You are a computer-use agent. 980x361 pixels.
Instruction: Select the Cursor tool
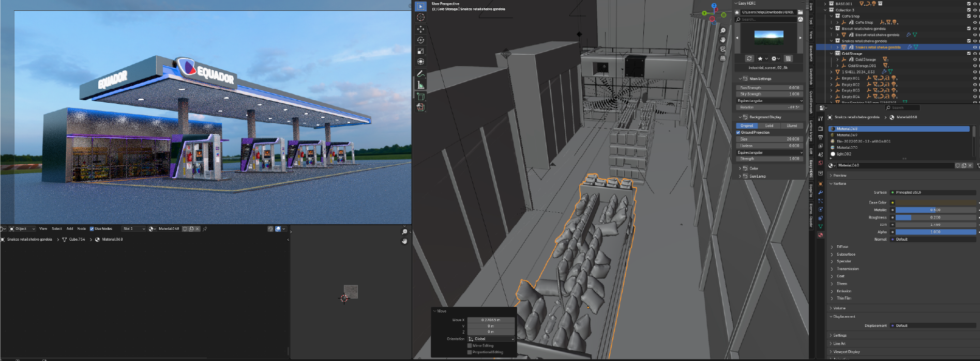click(420, 18)
